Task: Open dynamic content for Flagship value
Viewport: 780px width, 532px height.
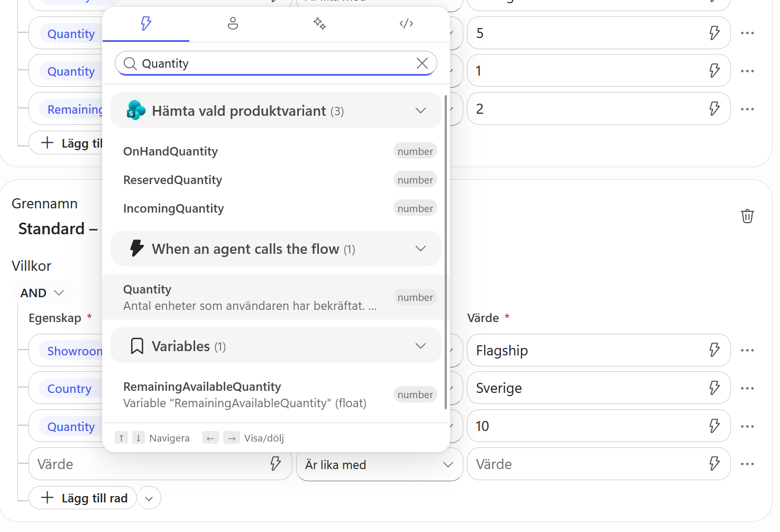Action: pyautogui.click(x=714, y=350)
